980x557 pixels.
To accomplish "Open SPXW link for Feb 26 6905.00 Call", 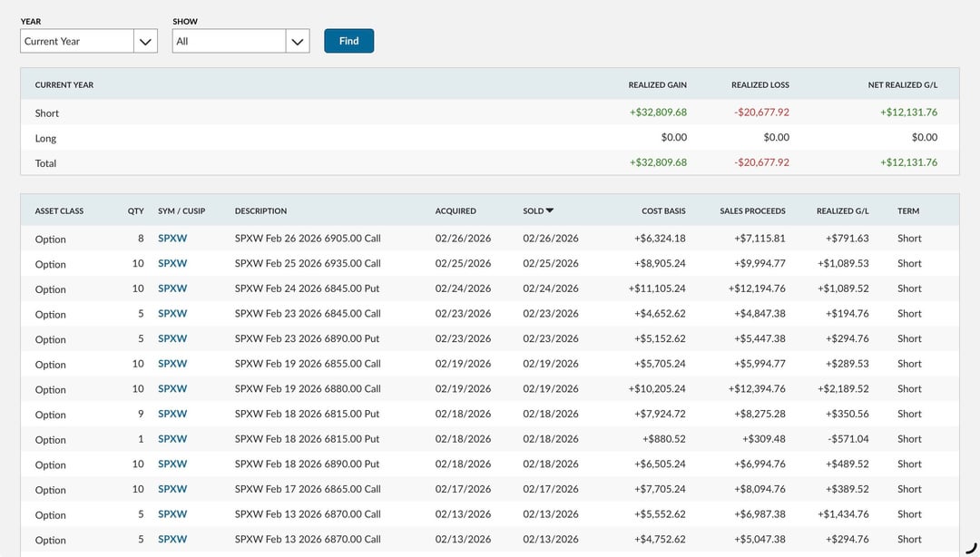I will 172,239.
